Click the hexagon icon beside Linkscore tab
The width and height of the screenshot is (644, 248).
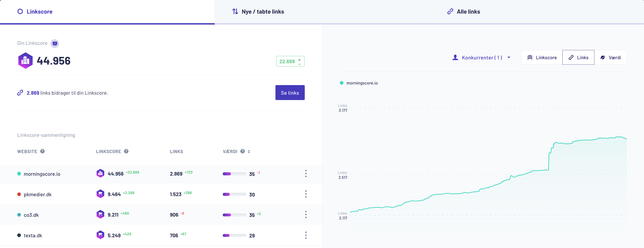(20, 11)
